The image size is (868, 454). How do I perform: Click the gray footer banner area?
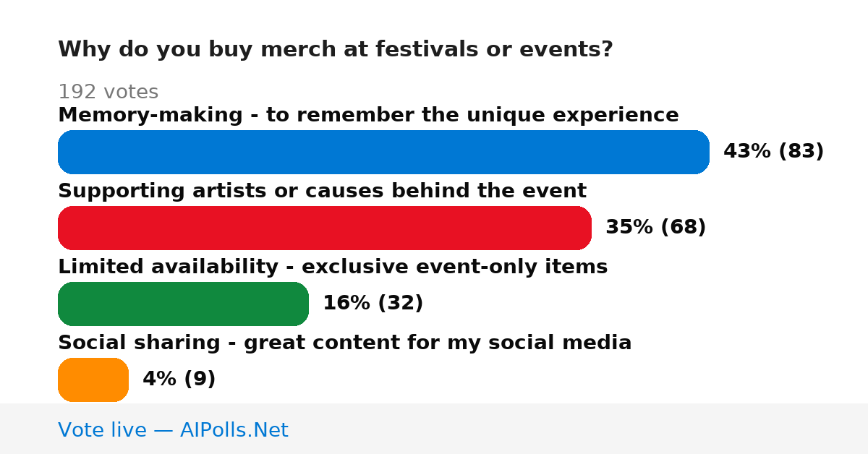point(434,429)
